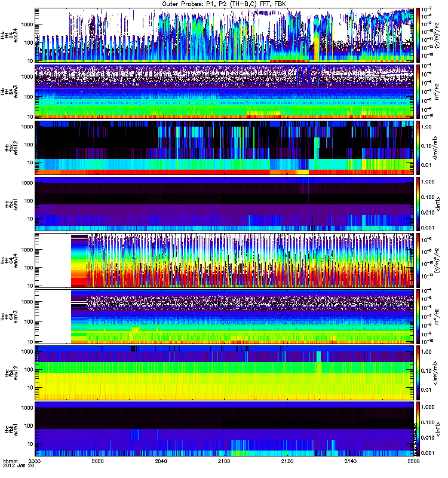The height and width of the screenshot is (478, 448).
Task: Click the 2000 time axis tick label
Action: (35, 461)
